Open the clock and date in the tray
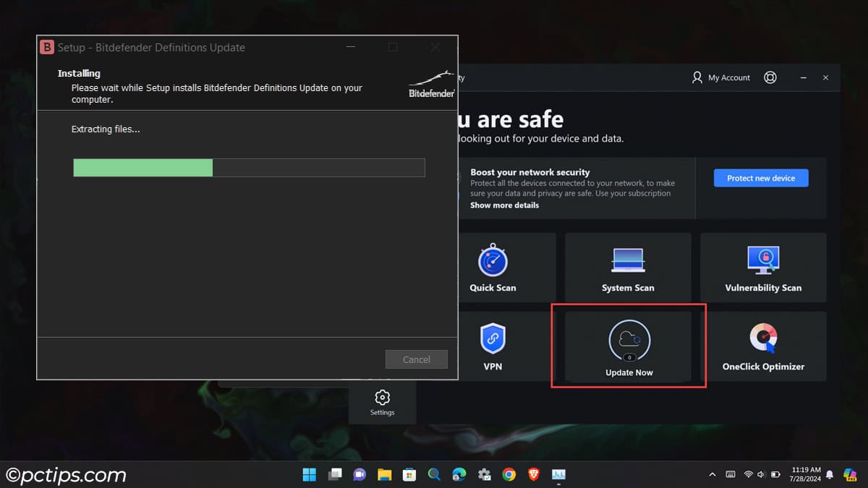Screen dimensions: 868x488 [805, 474]
